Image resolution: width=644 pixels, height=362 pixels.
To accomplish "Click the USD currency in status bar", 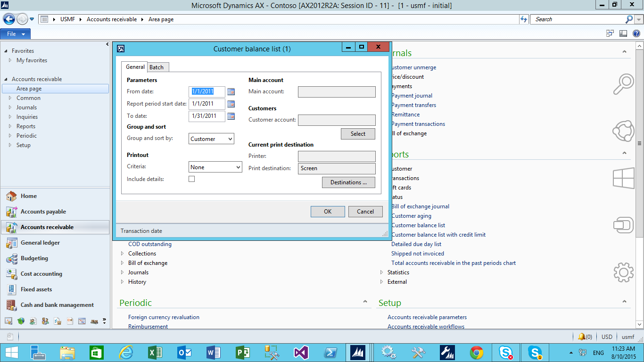I will pos(607,337).
